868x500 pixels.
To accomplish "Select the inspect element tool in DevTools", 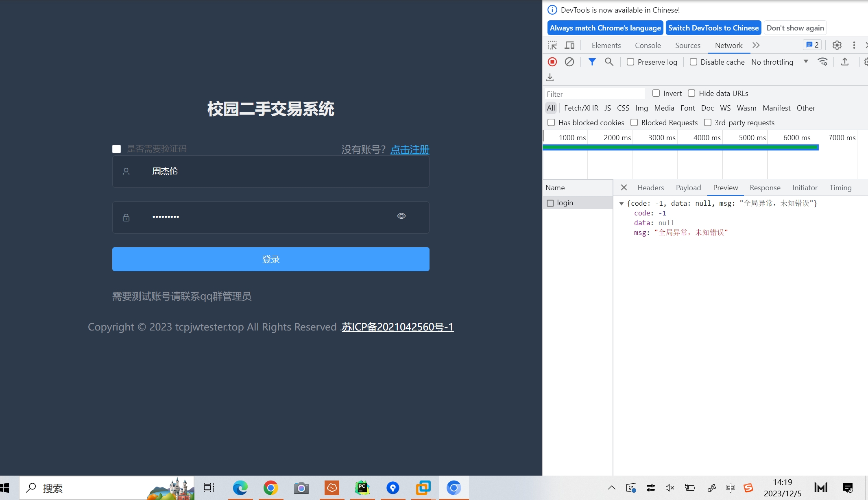I will [552, 45].
